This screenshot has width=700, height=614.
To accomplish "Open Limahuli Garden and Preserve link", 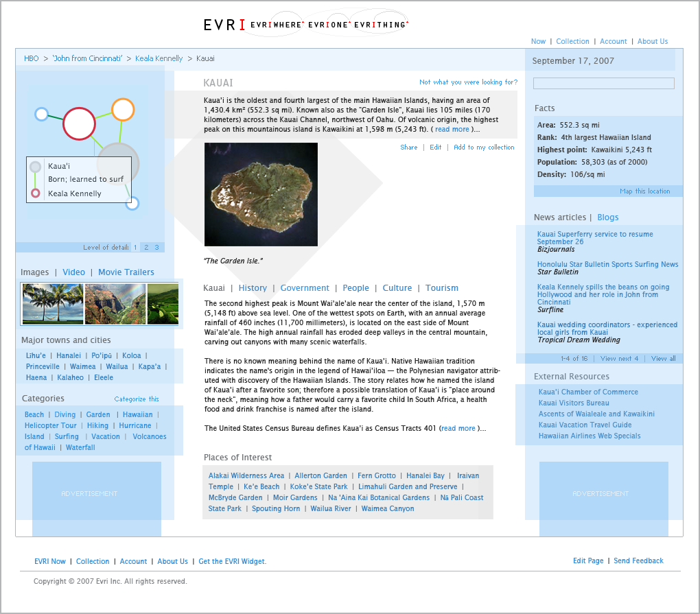I will tap(408, 486).
